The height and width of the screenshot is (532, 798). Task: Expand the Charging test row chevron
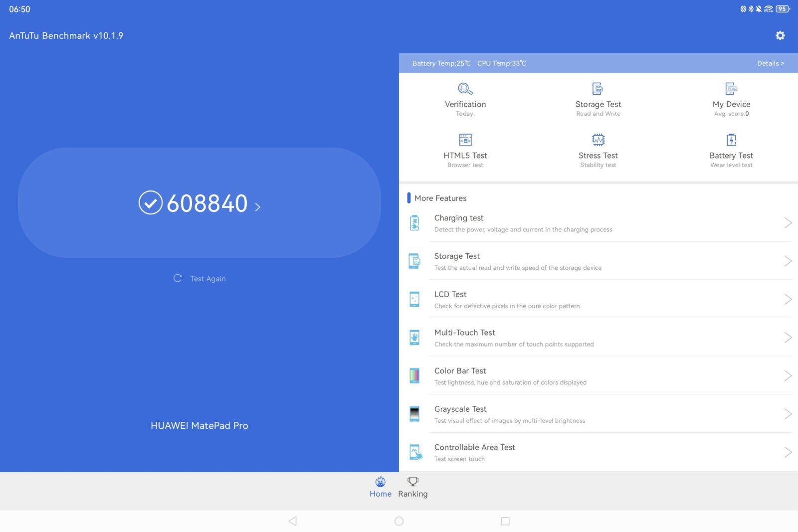pyautogui.click(x=787, y=223)
